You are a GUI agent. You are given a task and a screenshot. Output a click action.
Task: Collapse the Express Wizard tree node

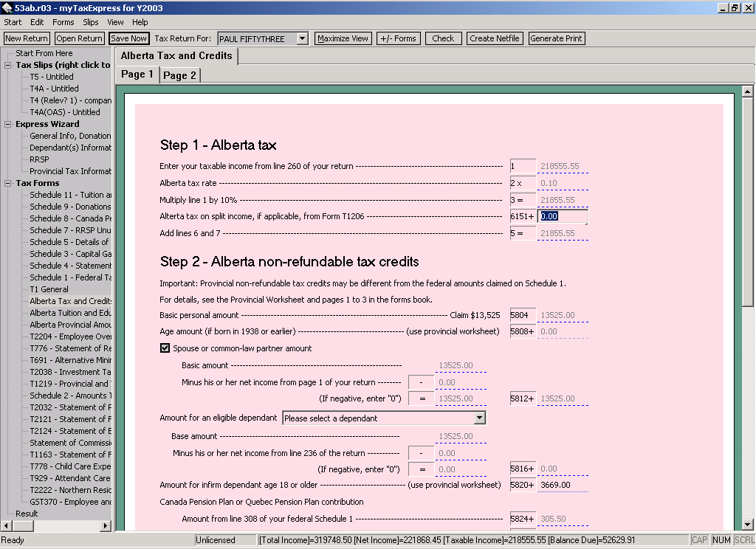coord(8,124)
